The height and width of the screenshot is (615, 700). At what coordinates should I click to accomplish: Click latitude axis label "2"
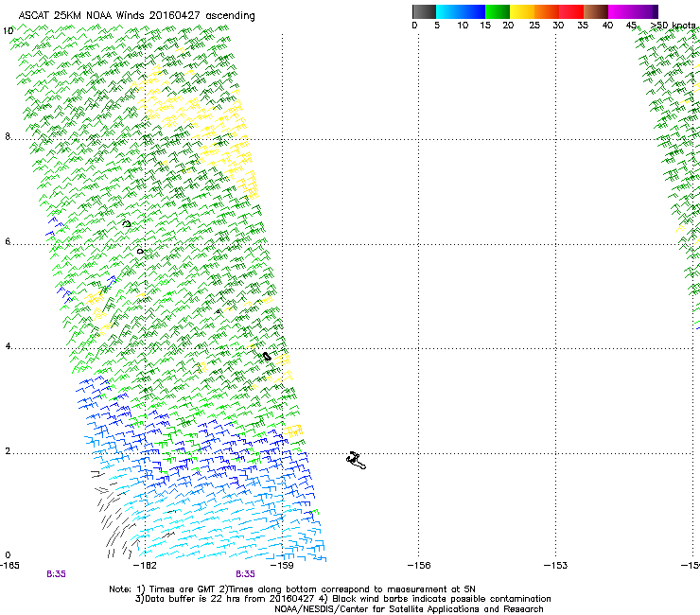(x=8, y=451)
